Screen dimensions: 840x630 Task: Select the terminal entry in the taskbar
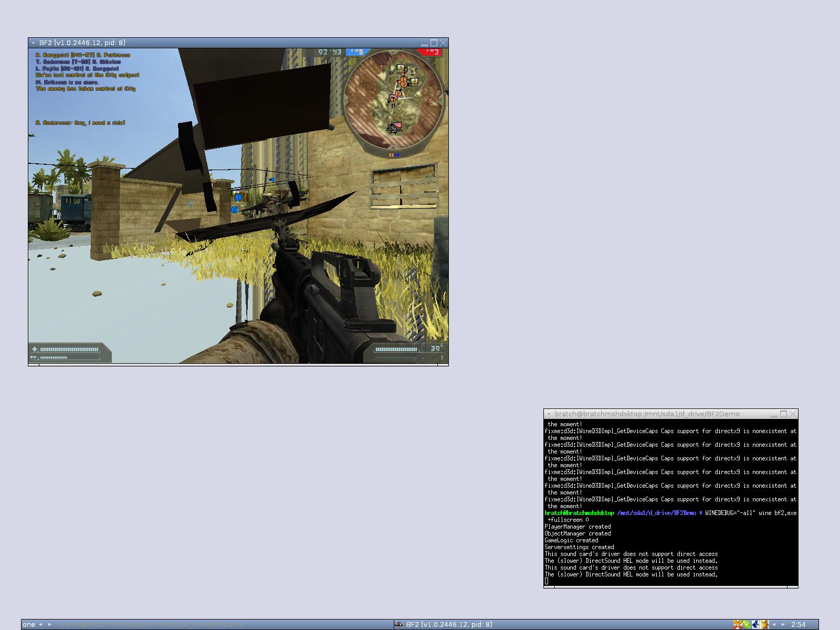[224, 624]
